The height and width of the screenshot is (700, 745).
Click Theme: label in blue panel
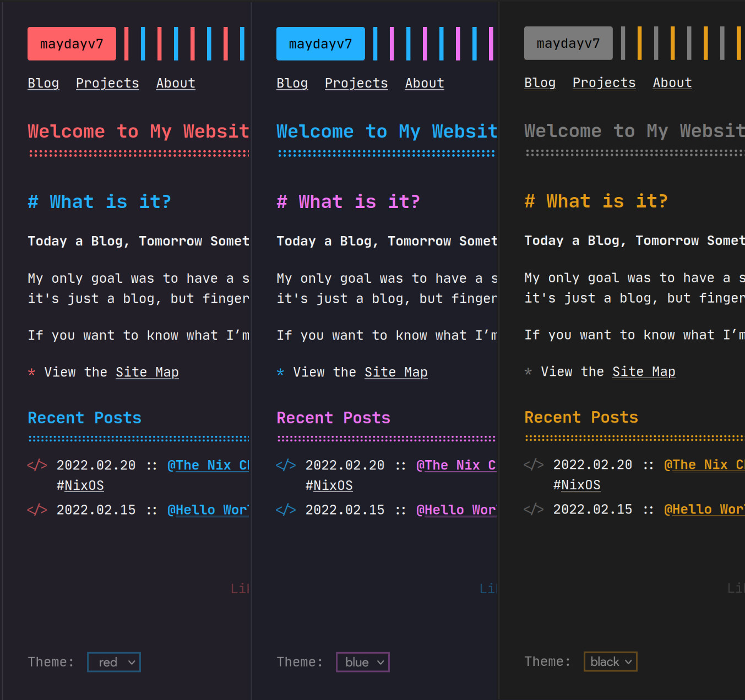point(300,662)
